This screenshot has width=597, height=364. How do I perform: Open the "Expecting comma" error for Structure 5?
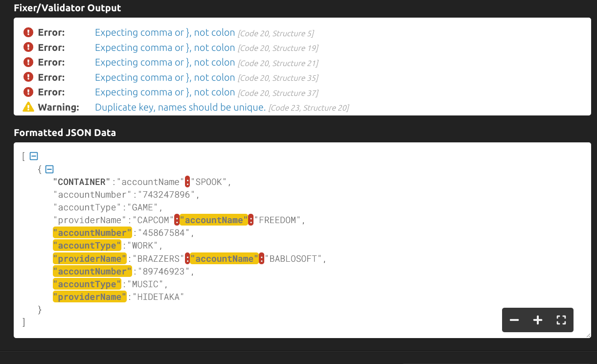coord(165,33)
